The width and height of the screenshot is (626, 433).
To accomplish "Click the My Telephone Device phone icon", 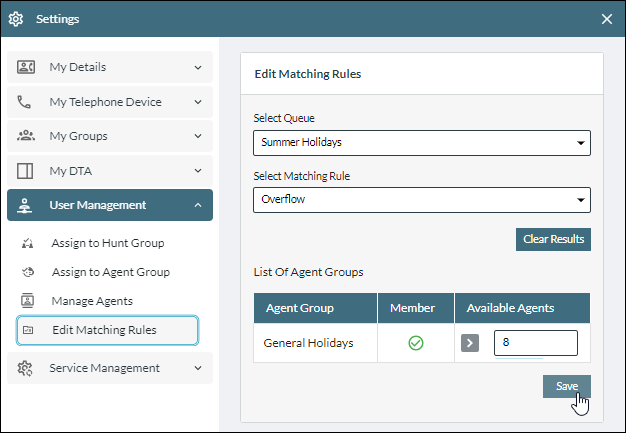I will (24, 102).
